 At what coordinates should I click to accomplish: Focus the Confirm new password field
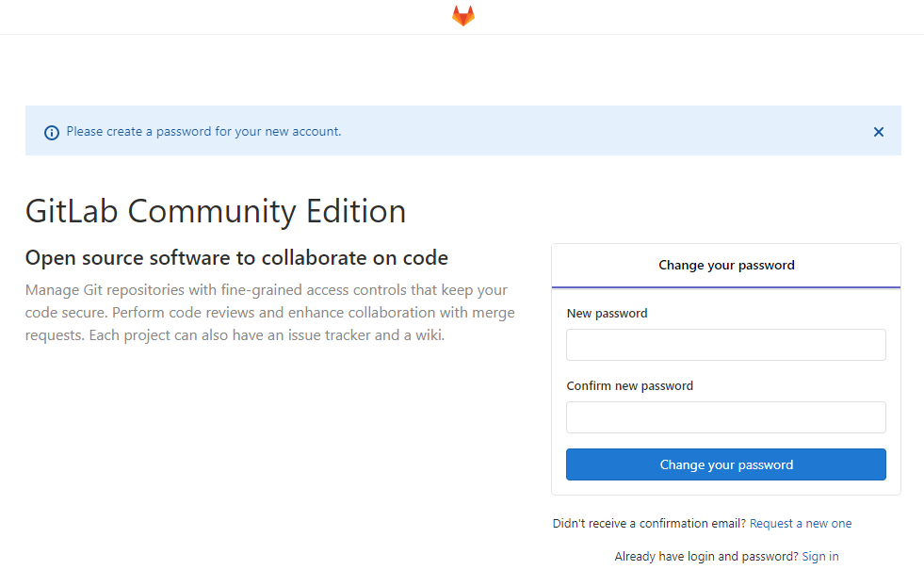(726, 417)
